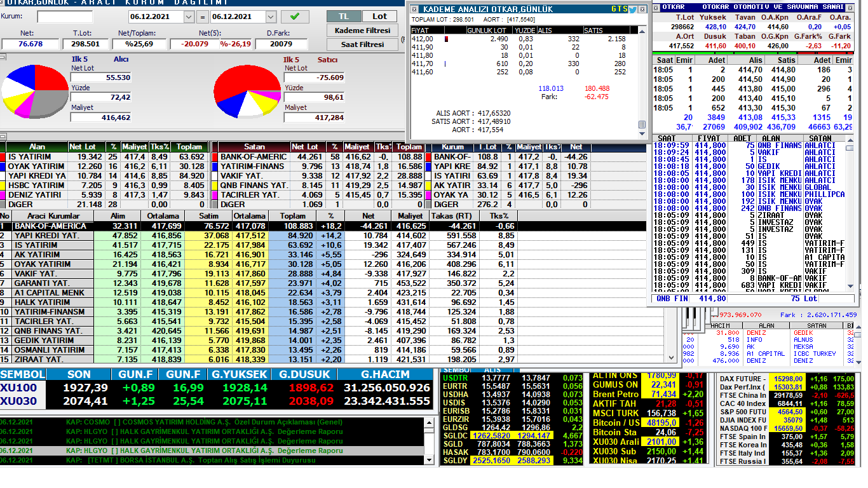
Task: Click the NASDAQ 100 F row
Action: [x=787, y=428]
